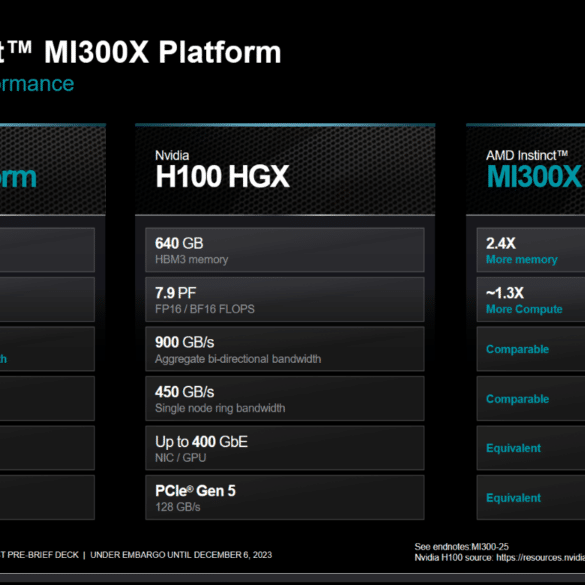Click the "Nvidia" label above H100 HGX
The image size is (585, 585).
(x=172, y=155)
